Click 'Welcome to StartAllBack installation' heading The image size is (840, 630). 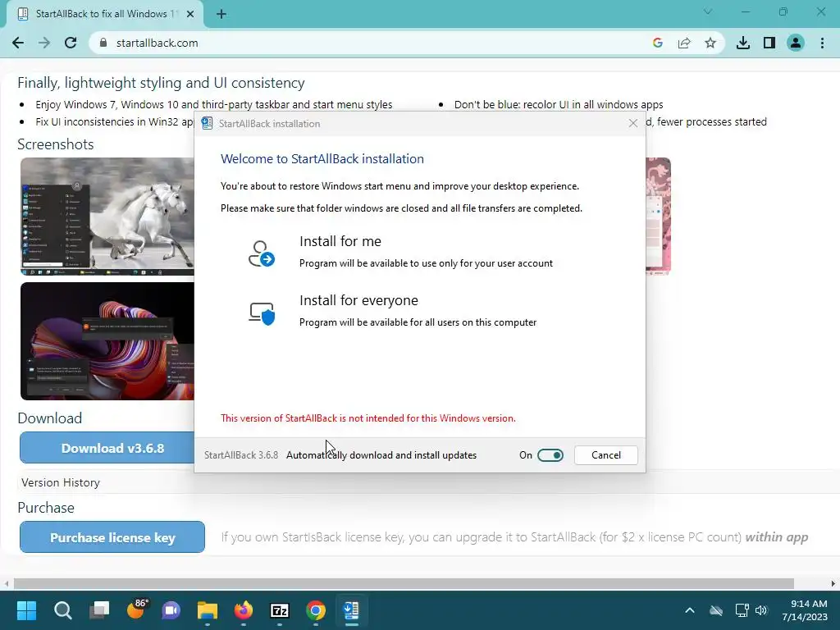(x=322, y=159)
